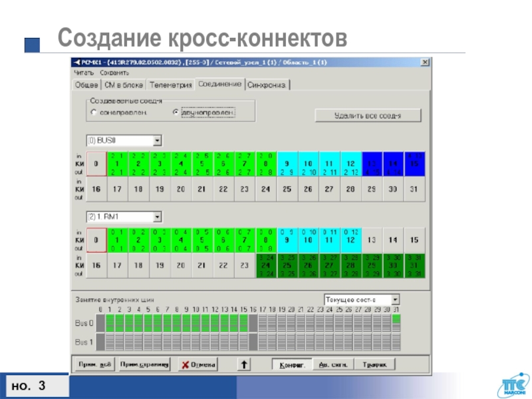
Task: Select channel 23 cell in RM1 grid
Action: tap(245, 265)
